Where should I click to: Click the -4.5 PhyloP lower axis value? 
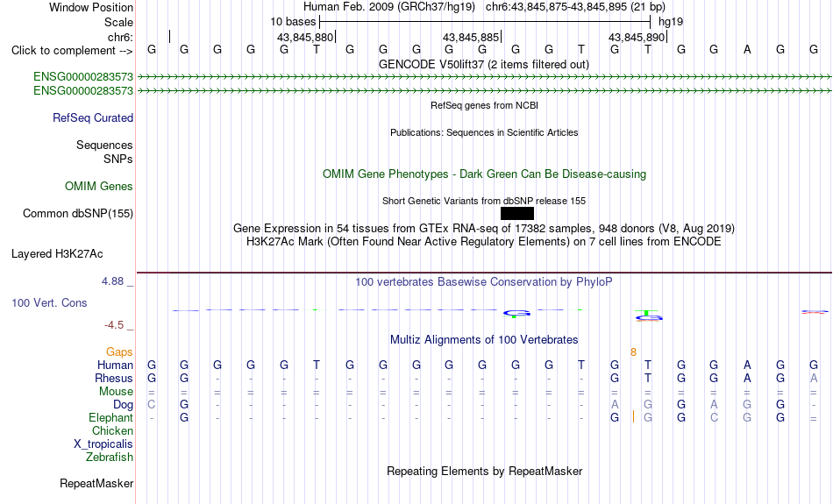(x=114, y=325)
